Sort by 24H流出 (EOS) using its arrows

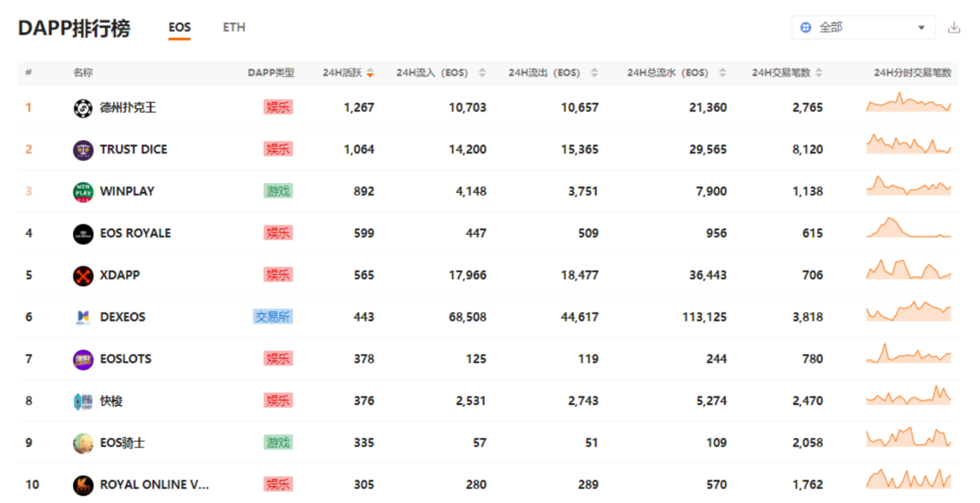594,73
